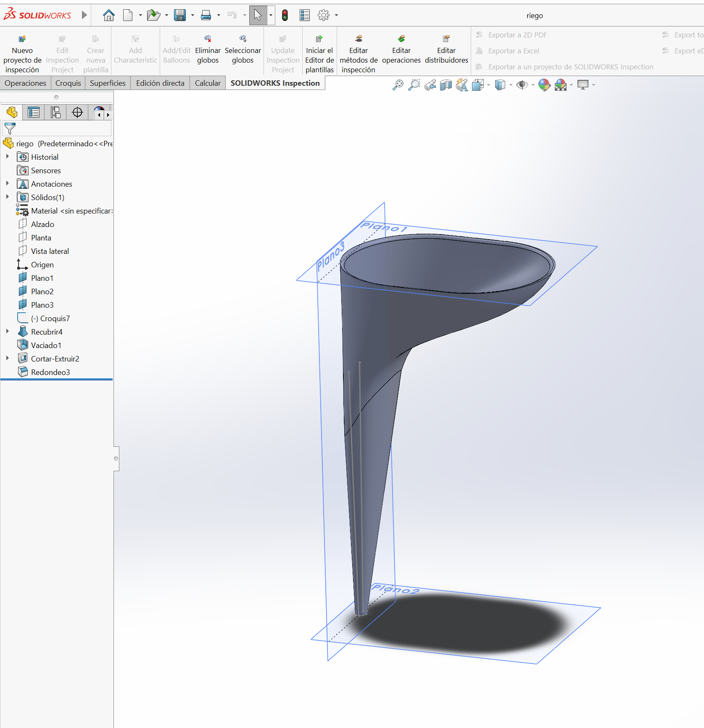Image resolution: width=704 pixels, height=728 pixels.
Task: Click Exportar a 2D PDF
Action: pyautogui.click(x=512, y=35)
